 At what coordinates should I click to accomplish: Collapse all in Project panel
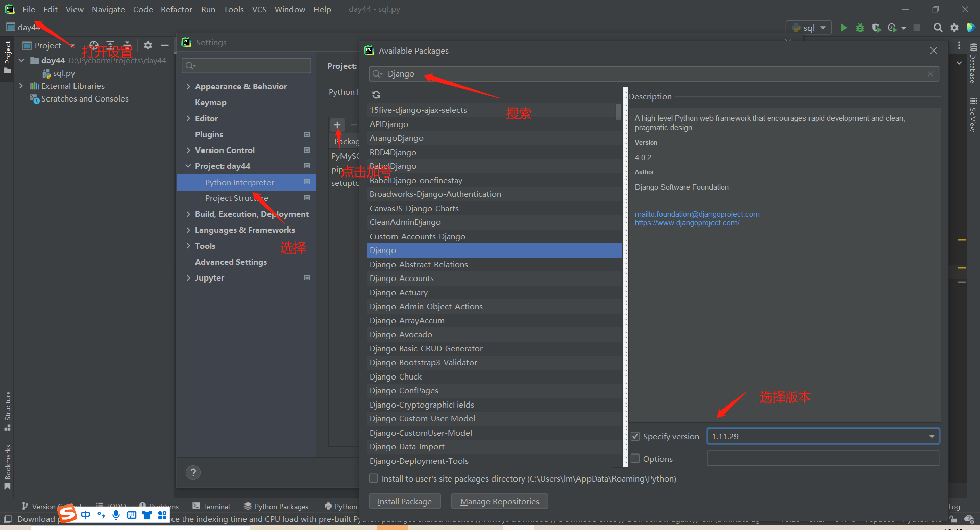(x=128, y=45)
